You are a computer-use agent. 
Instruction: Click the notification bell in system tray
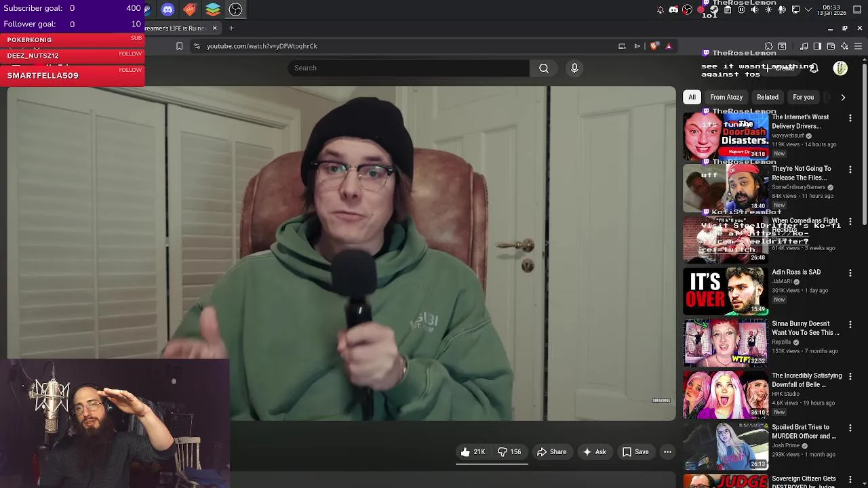660,9
